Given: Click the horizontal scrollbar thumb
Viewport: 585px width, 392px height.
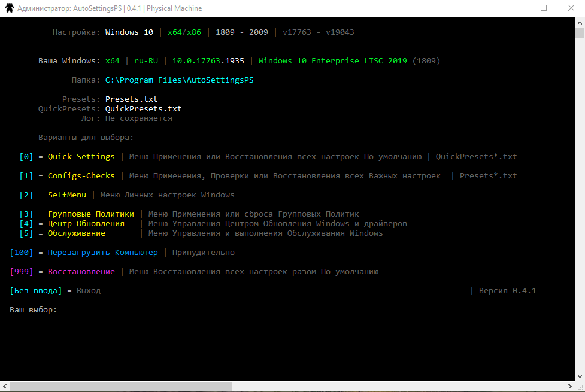Looking at the screenshot, I should pyautogui.click(x=121, y=386).
